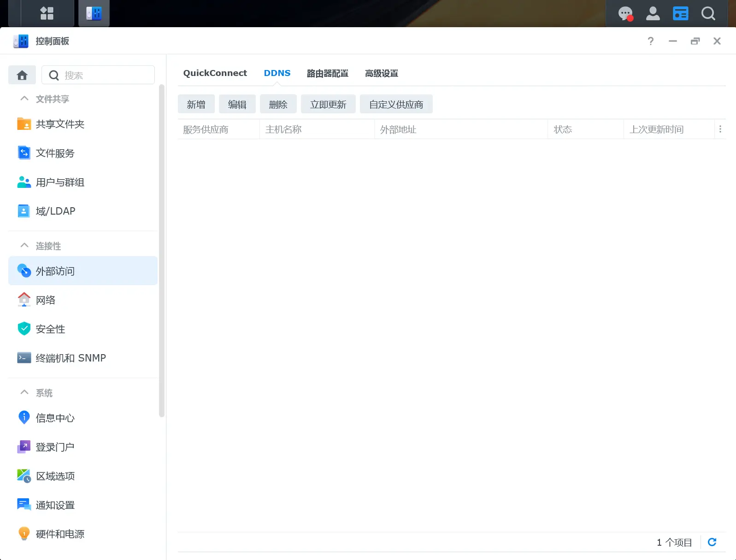Refresh the DDNS list
Image resolution: width=736 pixels, height=560 pixels.
pyautogui.click(x=712, y=542)
